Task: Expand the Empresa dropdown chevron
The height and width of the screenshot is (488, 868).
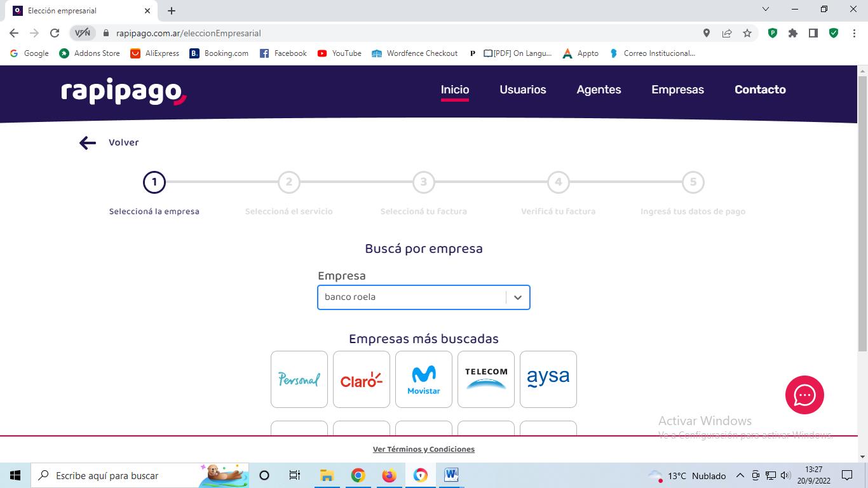Action: tap(518, 297)
